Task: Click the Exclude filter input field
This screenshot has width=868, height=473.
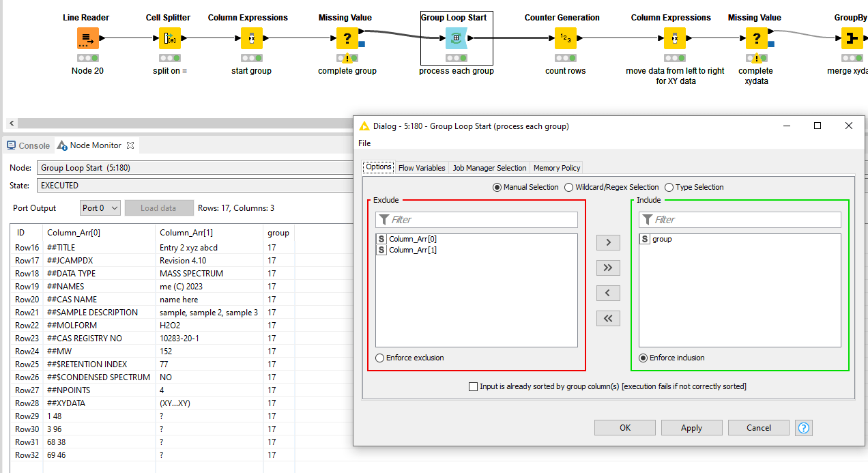Action: pyautogui.click(x=476, y=220)
